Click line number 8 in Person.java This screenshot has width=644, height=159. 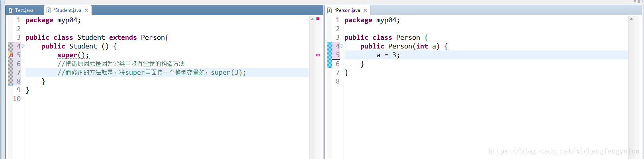click(338, 81)
